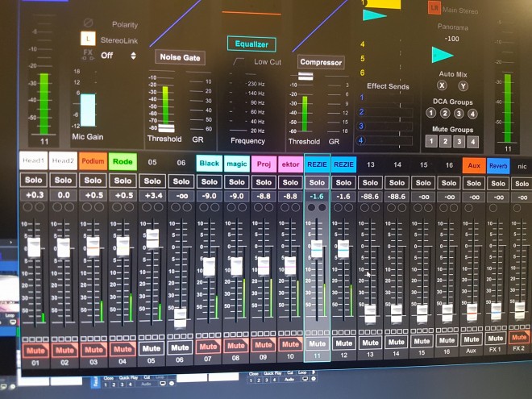Image resolution: width=532 pixels, height=399 pixels.
Task: Click Effect Send 3 bar
Action: tap(389, 127)
